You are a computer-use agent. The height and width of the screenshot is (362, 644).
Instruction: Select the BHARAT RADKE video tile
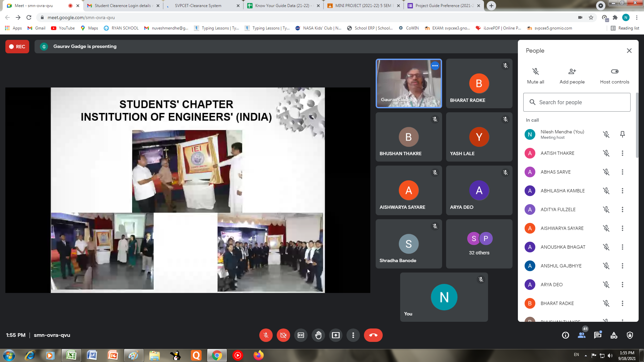click(479, 83)
